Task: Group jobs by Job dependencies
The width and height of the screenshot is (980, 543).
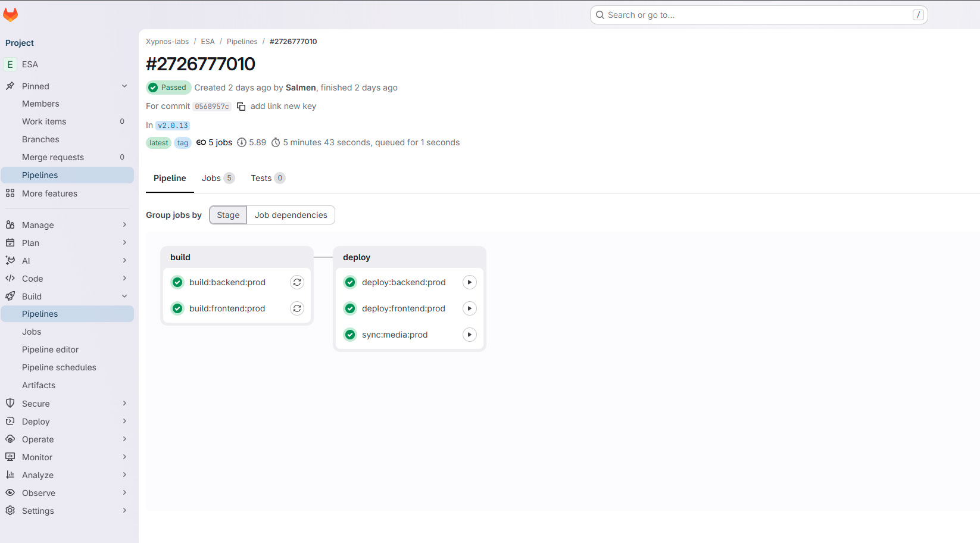Action: [x=291, y=215]
